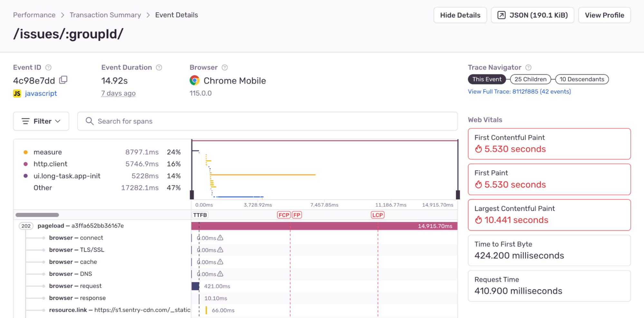Toggle the http.client operation legend dot

[x=26, y=164]
